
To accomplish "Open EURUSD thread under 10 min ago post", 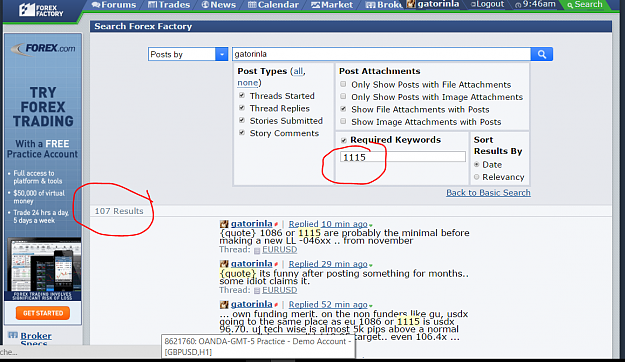I will point(279,250).
